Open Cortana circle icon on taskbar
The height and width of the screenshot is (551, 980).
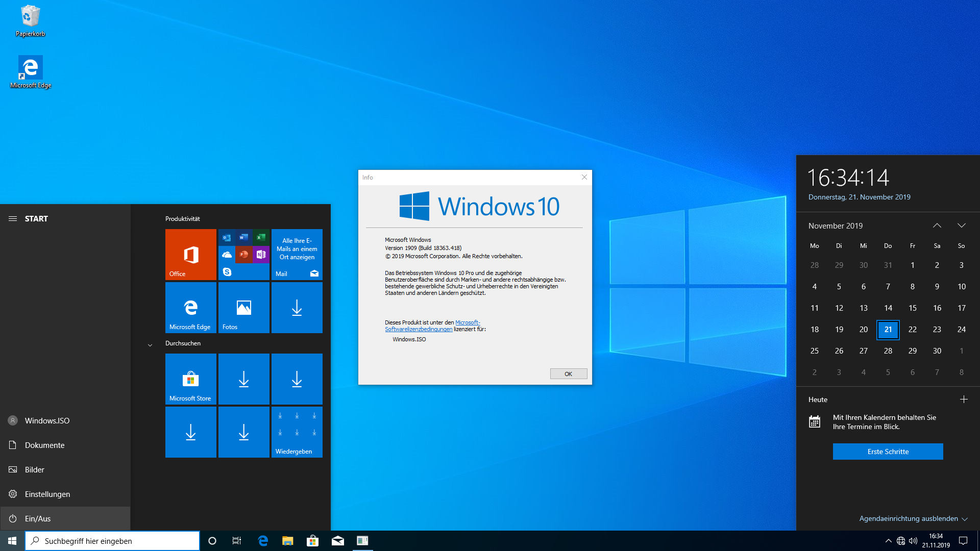pyautogui.click(x=212, y=541)
